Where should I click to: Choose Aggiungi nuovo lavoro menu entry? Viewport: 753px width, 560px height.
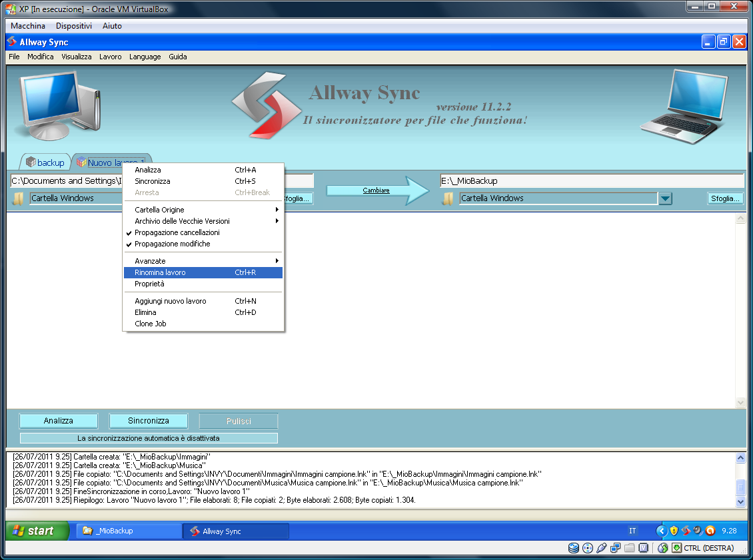tap(203, 301)
